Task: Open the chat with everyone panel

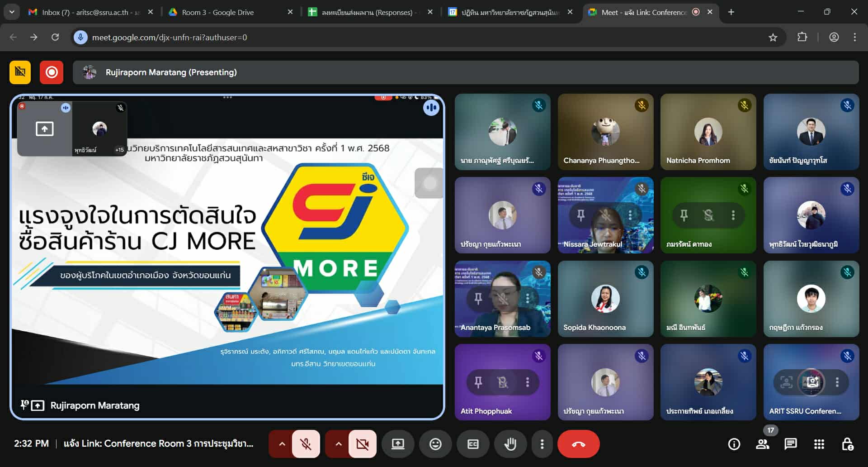Action: point(790,444)
